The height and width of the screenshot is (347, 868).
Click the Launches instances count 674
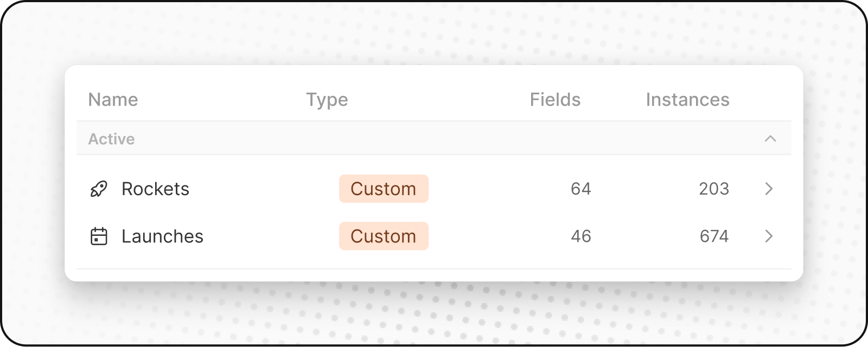point(714,236)
